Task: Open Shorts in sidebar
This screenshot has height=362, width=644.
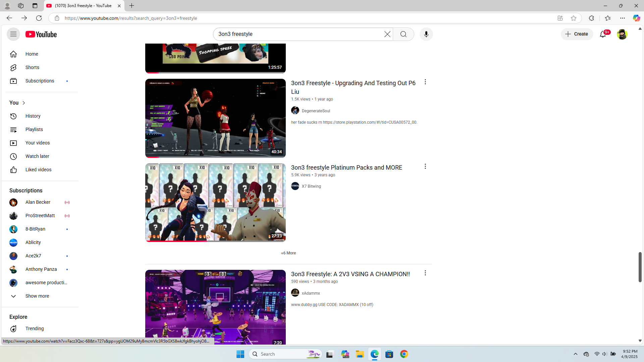Action: pos(40,67)
